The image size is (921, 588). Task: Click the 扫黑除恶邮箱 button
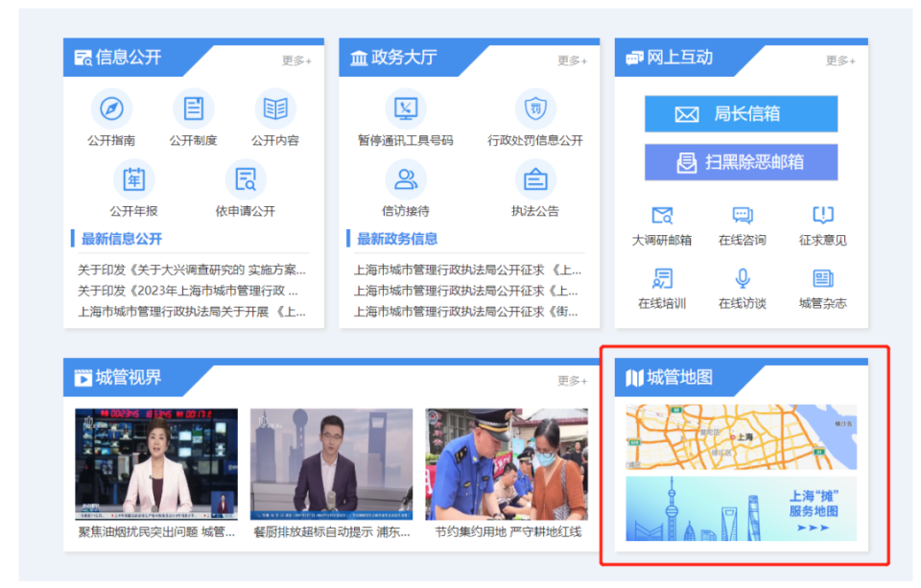coord(741,161)
